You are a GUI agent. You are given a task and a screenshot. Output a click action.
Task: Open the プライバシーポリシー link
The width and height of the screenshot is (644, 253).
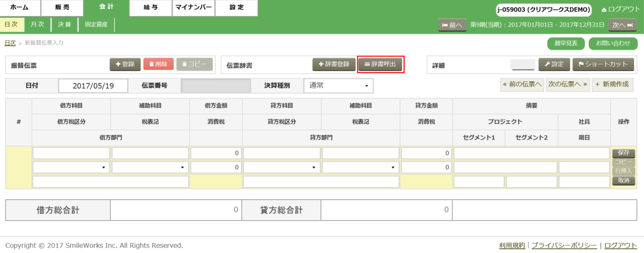pyautogui.click(x=564, y=245)
